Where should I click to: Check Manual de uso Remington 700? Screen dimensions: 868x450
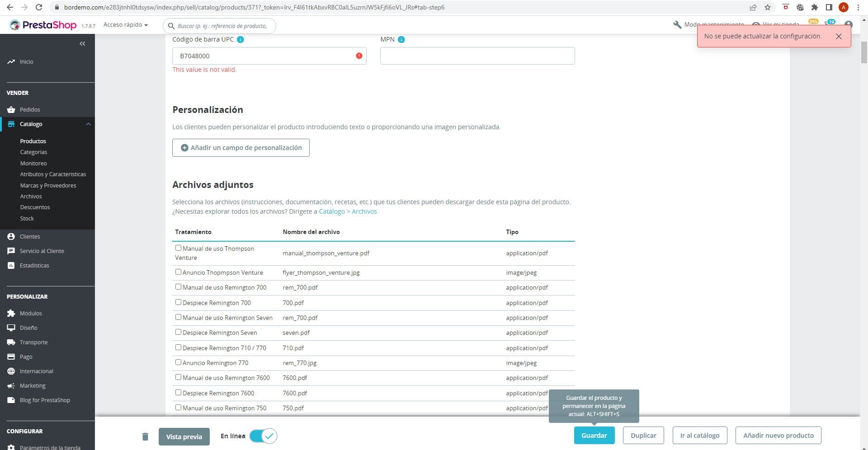(x=178, y=286)
